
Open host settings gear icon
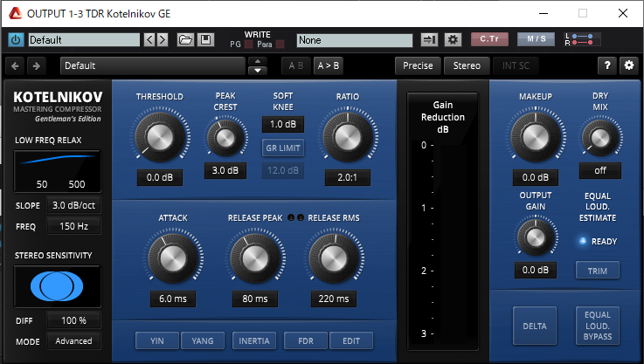453,40
